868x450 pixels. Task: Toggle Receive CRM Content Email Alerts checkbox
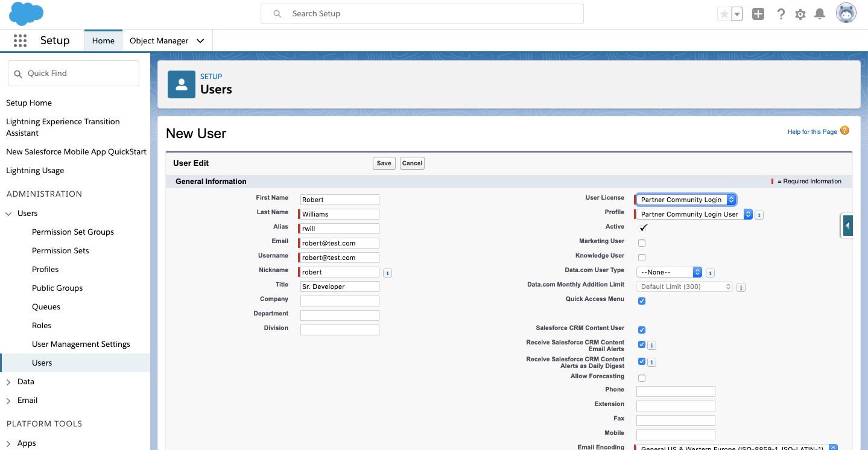pyautogui.click(x=642, y=345)
